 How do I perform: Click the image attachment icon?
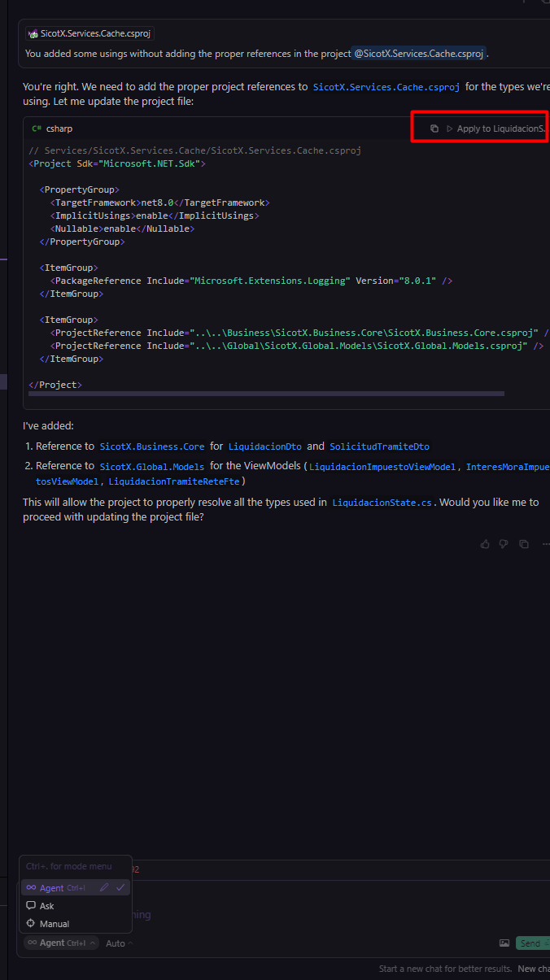(x=504, y=943)
